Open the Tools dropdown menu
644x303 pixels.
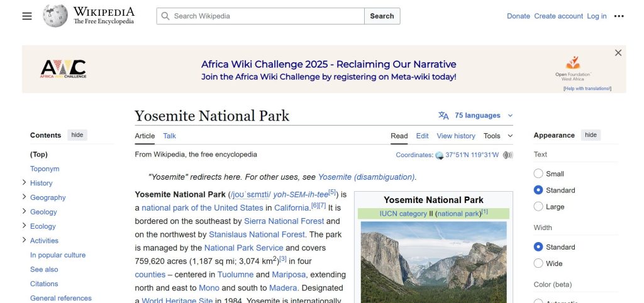tap(497, 136)
